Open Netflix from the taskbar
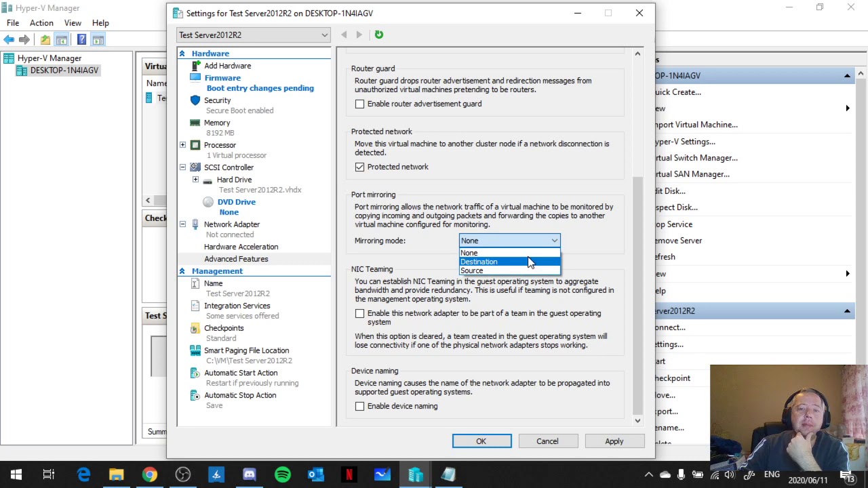Screen dimensions: 868x488 [349, 474]
